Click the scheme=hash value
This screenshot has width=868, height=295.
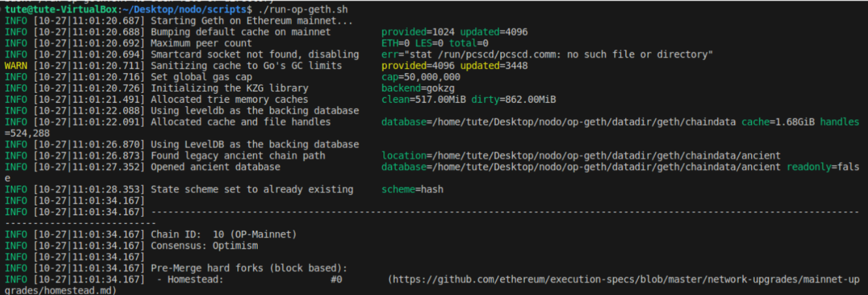click(412, 189)
